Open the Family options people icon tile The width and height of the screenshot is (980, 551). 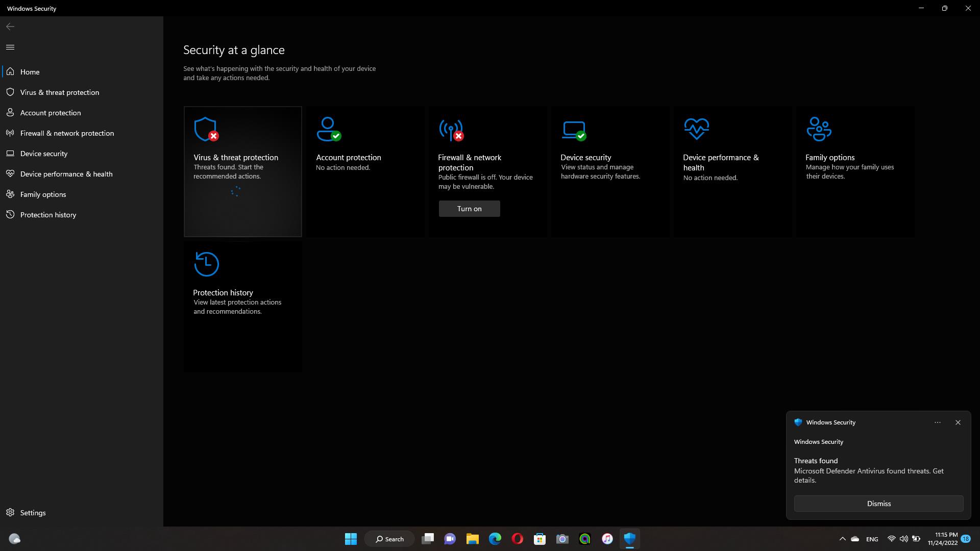pyautogui.click(x=819, y=129)
